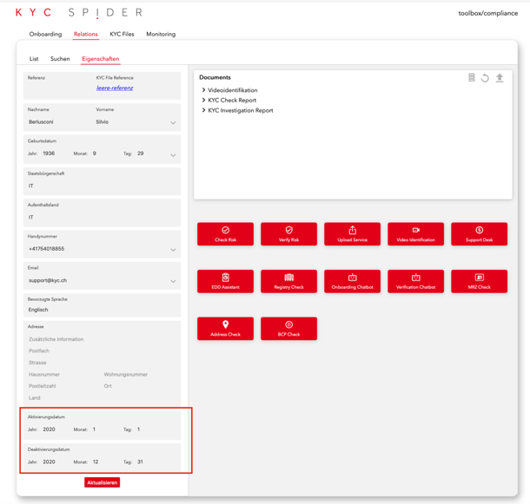Viewport: 530px width, 504px height.
Task: Upload a document via arrow icon
Action: coord(499,78)
